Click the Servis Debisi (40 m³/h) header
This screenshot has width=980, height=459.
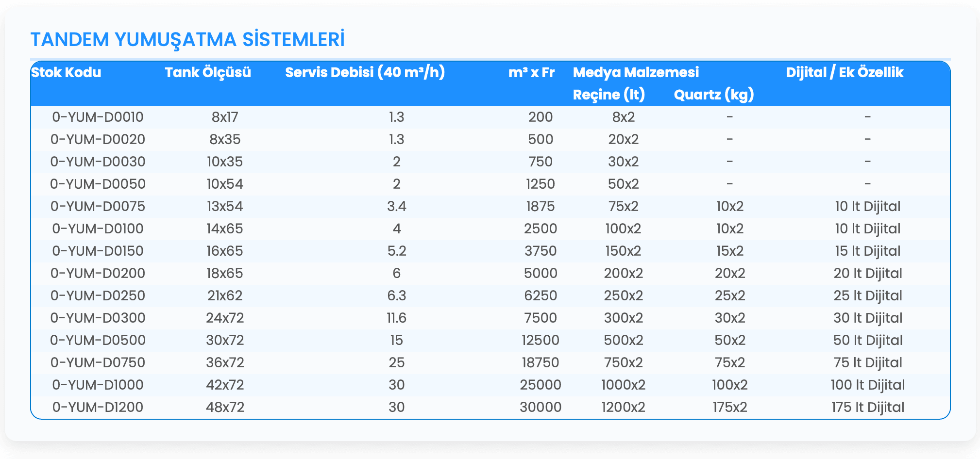point(365,73)
